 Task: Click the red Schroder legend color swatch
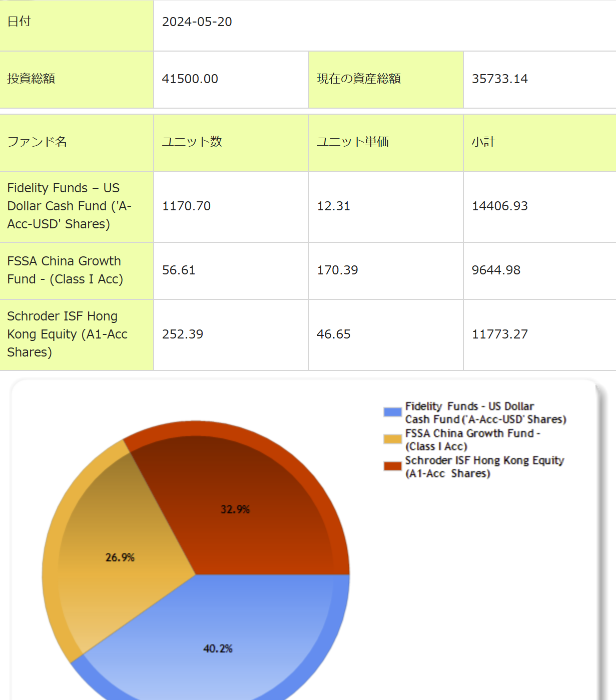(392, 466)
